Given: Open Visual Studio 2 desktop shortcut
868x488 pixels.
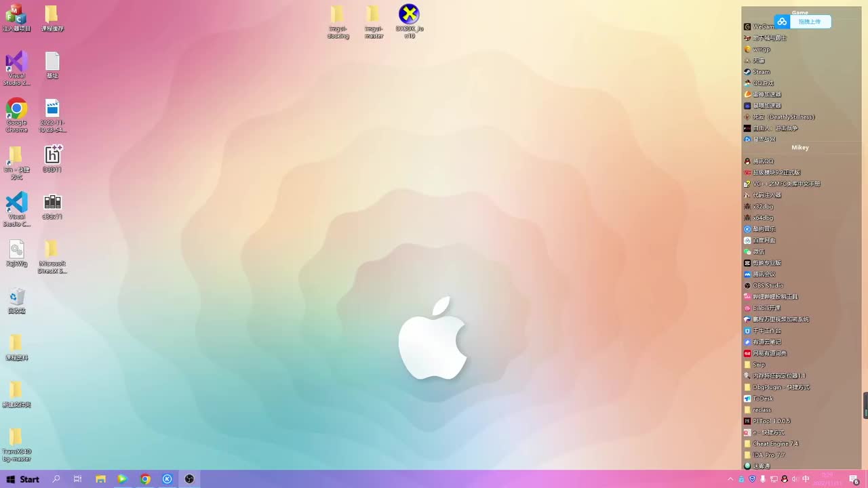Looking at the screenshot, I should [x=16, y=68].
